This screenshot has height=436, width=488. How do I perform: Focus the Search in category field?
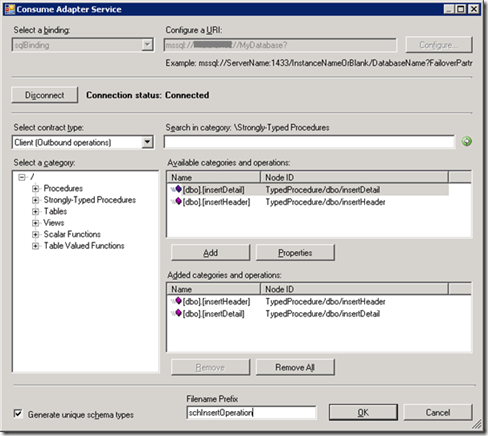point(309,142)
